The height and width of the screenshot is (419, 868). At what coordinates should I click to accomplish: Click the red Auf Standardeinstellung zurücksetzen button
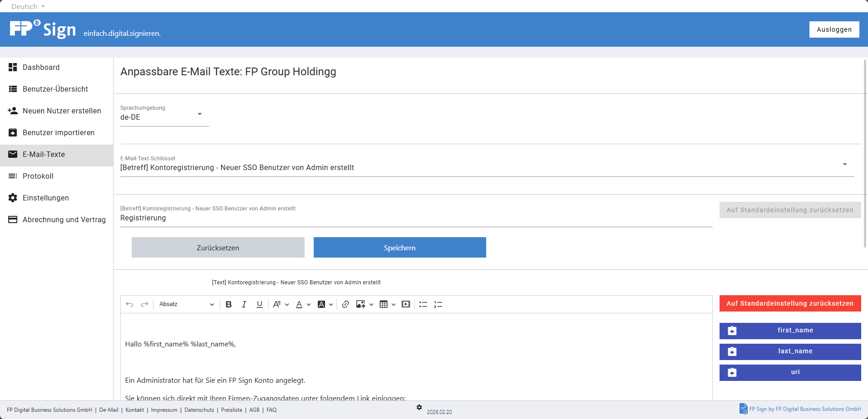coord(790,303)
